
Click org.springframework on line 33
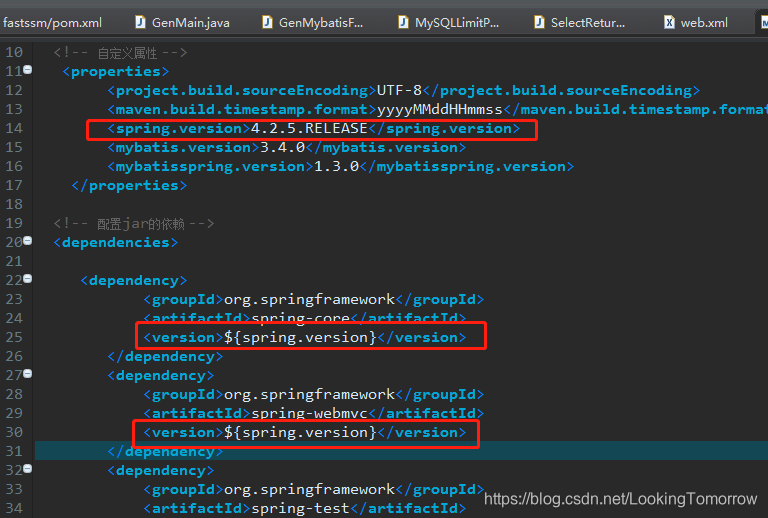point(309,489)
